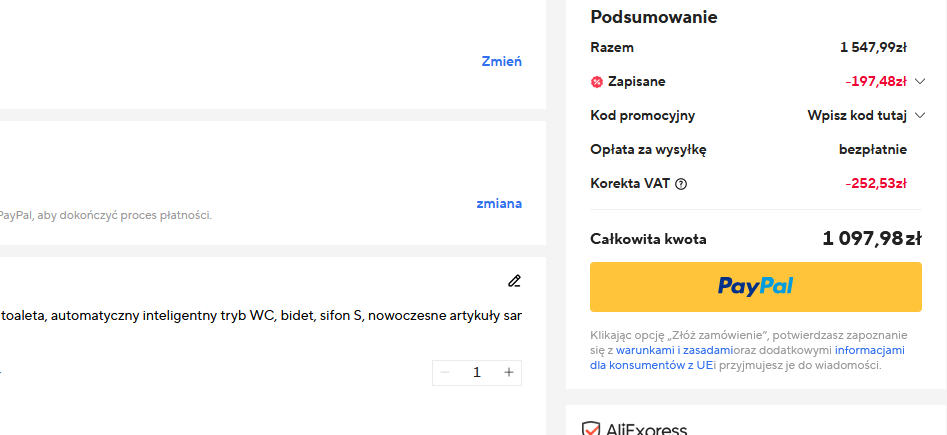
Task: Click the "bezpłatnie" shipping fee value
Action: (872, 150)
